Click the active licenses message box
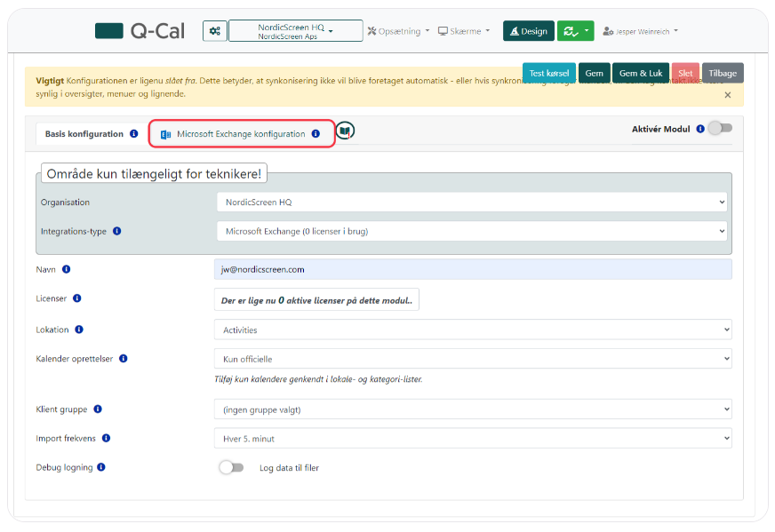This screenshot has width=775, height=532. pyautogui.click(x=316, y=300)
